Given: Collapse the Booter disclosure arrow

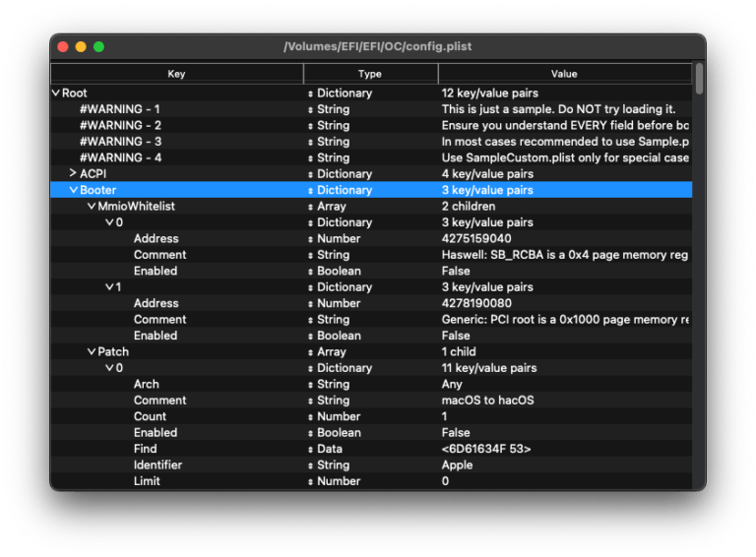Looking at the screenshot, I should click(73, 190).
